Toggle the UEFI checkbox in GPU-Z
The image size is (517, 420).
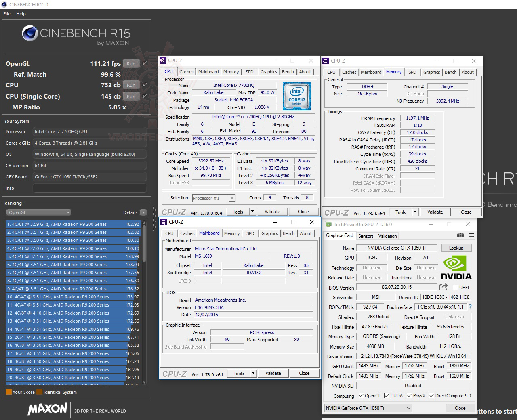(x=455, y=288)
